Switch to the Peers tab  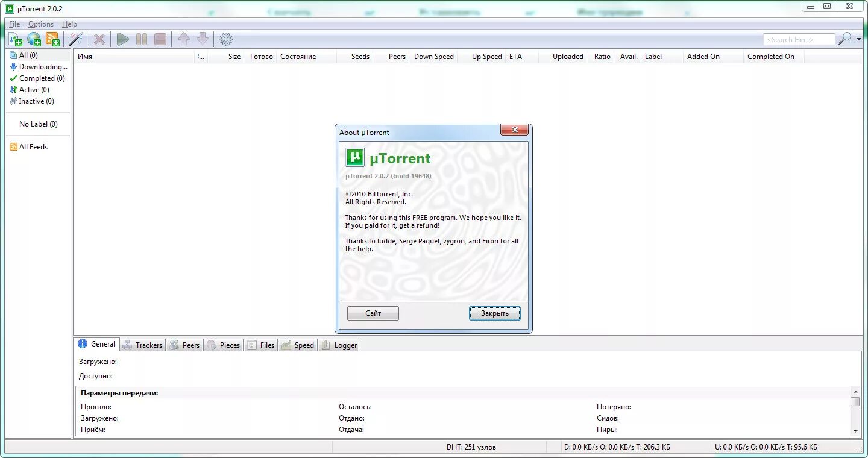tap(184, 345)
